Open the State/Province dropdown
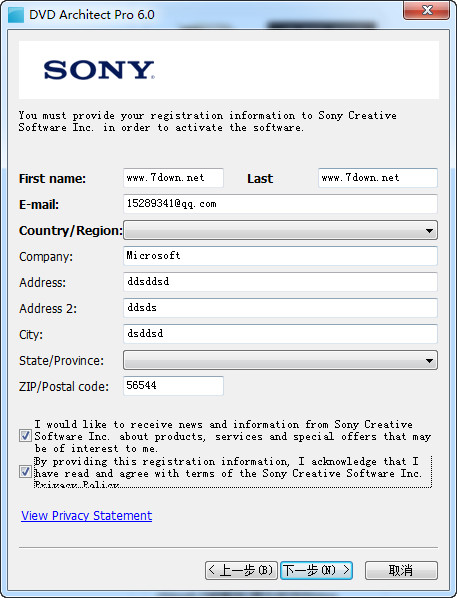The height and width of the screenshot is (598, 457). click(280, 360)
